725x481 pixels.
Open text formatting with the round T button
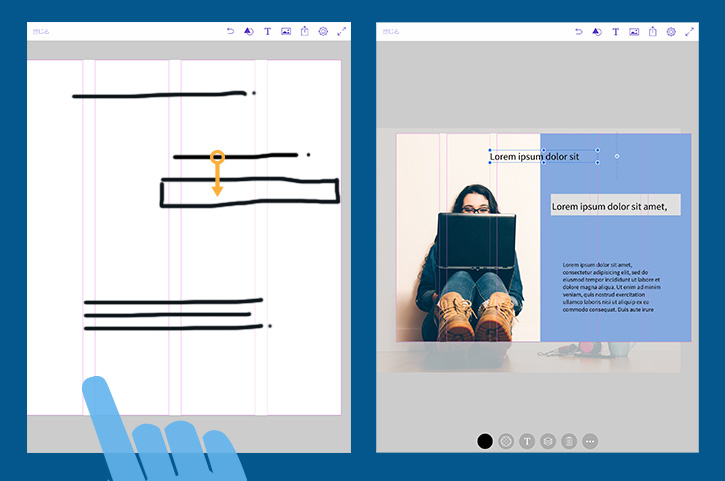527,441
